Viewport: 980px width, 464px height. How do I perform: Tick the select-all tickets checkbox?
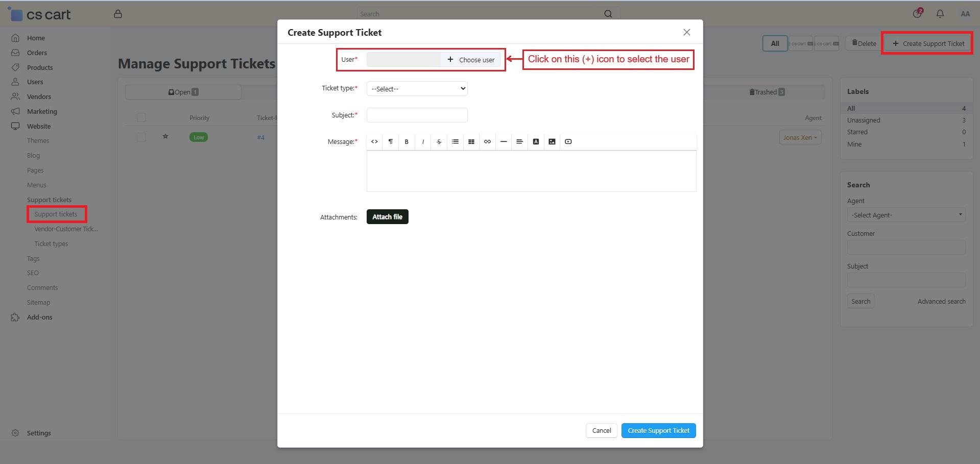pyautogui.click(x=141, y=118)
